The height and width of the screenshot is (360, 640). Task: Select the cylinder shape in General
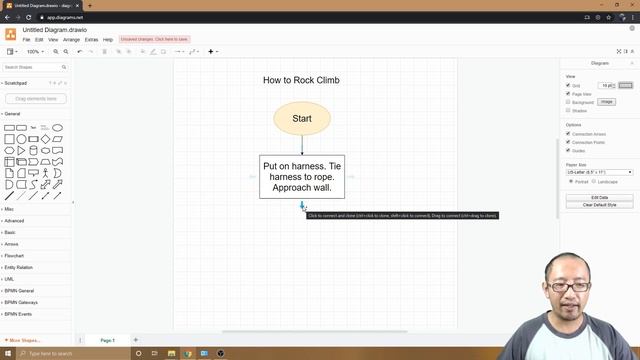point(33,151)
